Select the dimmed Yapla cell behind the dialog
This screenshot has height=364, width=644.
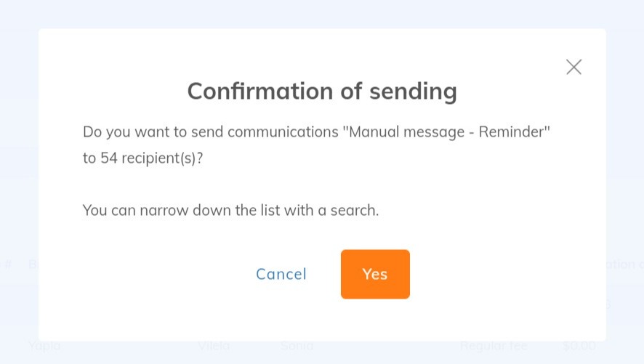click(45, 346)
